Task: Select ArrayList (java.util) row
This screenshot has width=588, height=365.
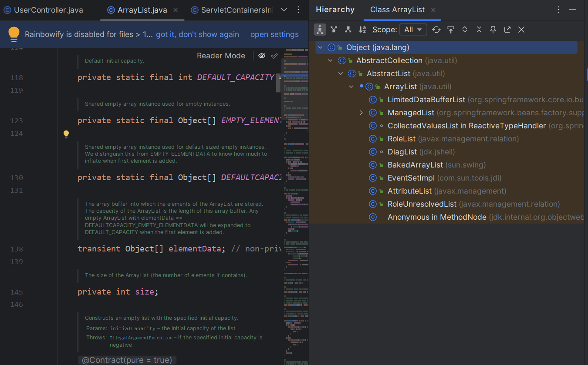Action: click(x=446, y=87)
